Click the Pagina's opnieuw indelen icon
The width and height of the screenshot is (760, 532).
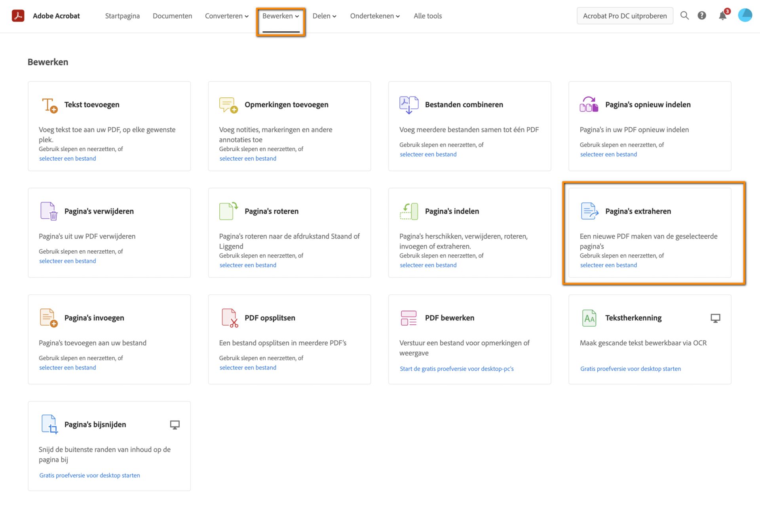(589, 104)
